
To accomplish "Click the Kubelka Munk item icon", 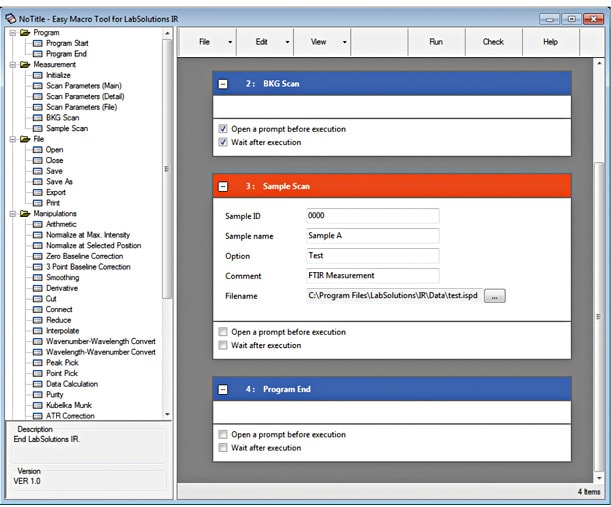I will coord(37,405).
